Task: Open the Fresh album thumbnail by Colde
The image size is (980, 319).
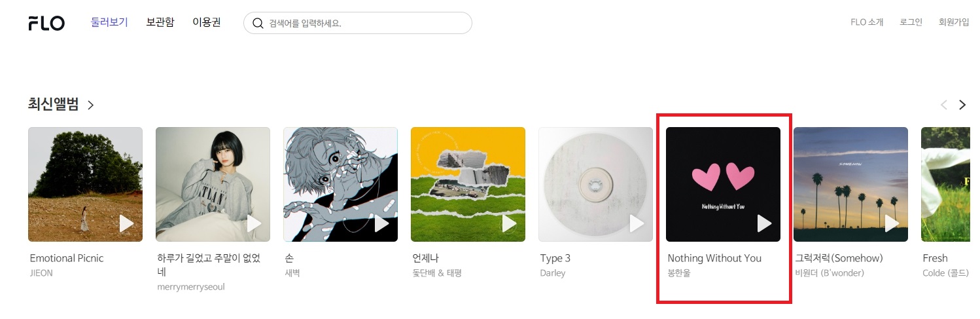Action: click(951, 185)
